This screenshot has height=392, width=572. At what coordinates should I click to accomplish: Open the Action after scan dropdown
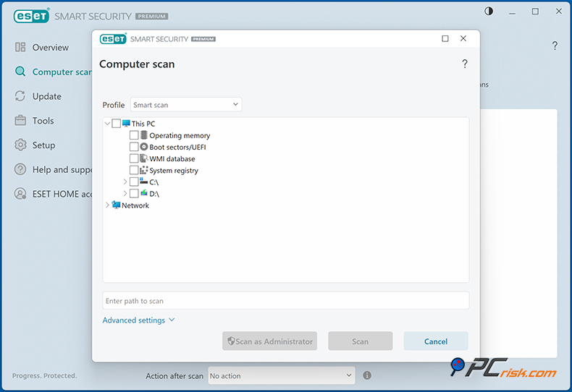click(282, 375)
